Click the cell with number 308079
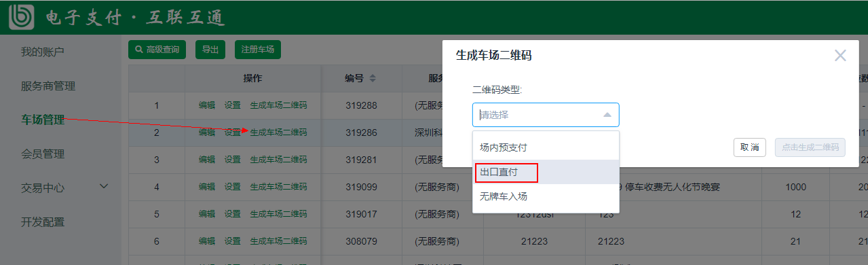868x265 pixels. (x=362, y=241)
